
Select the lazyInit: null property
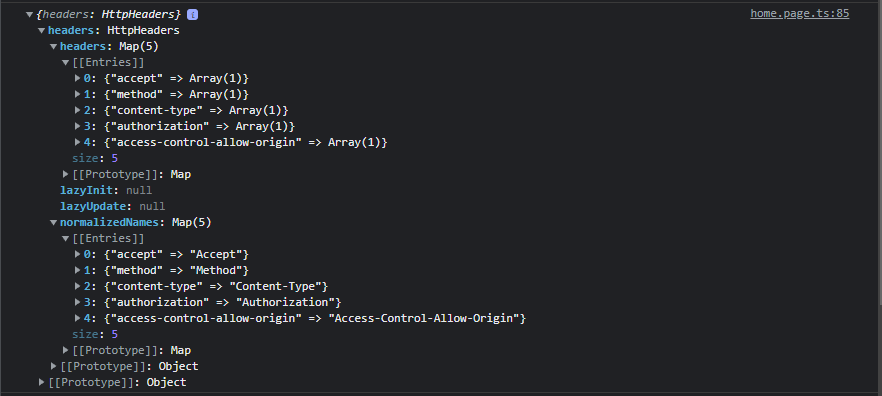pyautogui.click(x=106, y=190)
